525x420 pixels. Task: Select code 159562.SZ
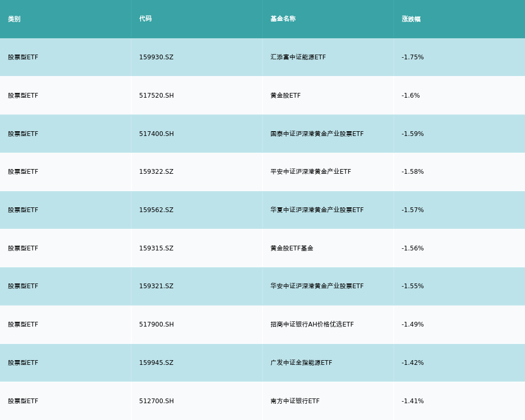156,210
